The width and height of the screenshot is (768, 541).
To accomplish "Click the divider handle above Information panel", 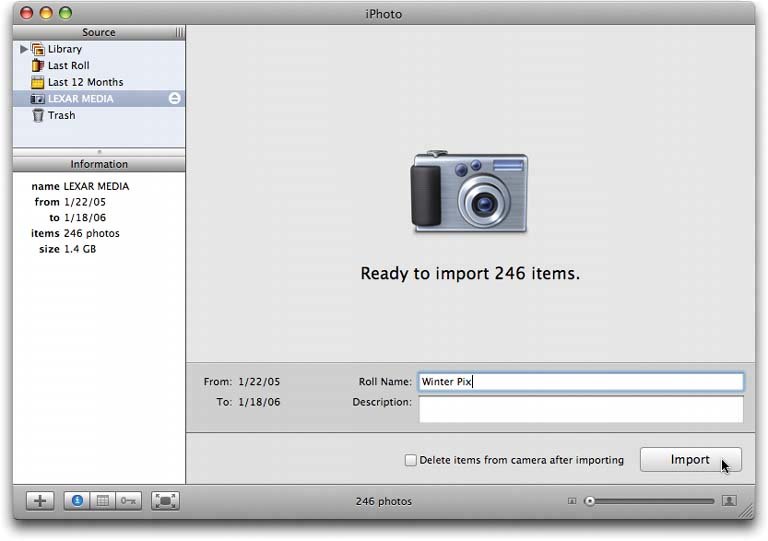I will (98, 152).
